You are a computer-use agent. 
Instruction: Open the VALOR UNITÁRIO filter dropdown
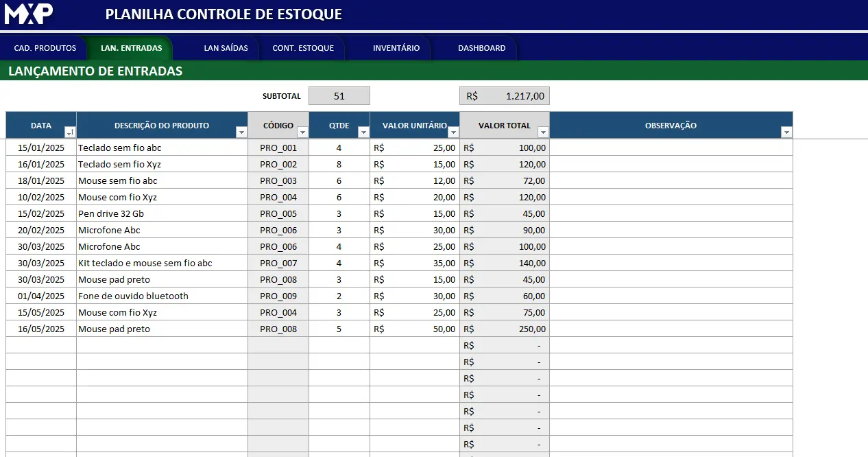coord(453,132)
